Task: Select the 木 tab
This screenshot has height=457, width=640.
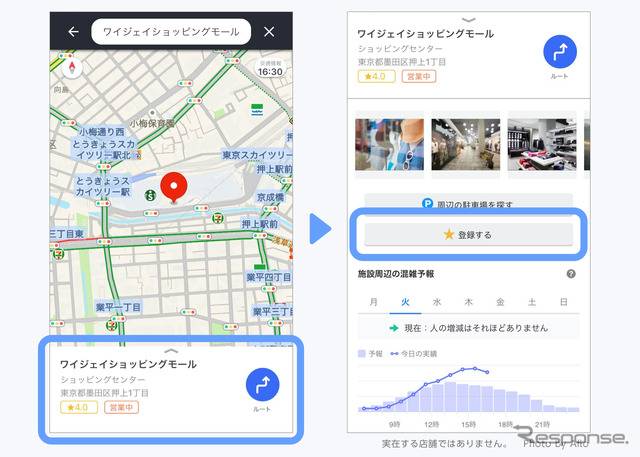Action: 469,302
